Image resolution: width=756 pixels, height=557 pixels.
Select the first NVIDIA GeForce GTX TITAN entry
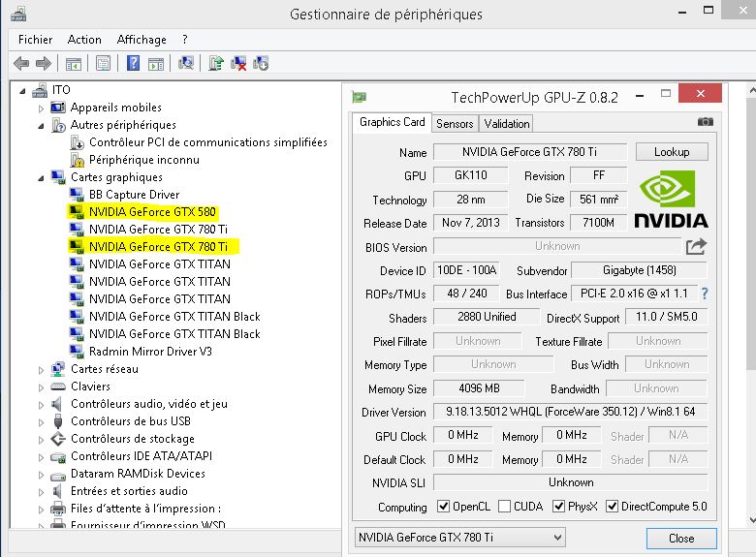(160, 264)
